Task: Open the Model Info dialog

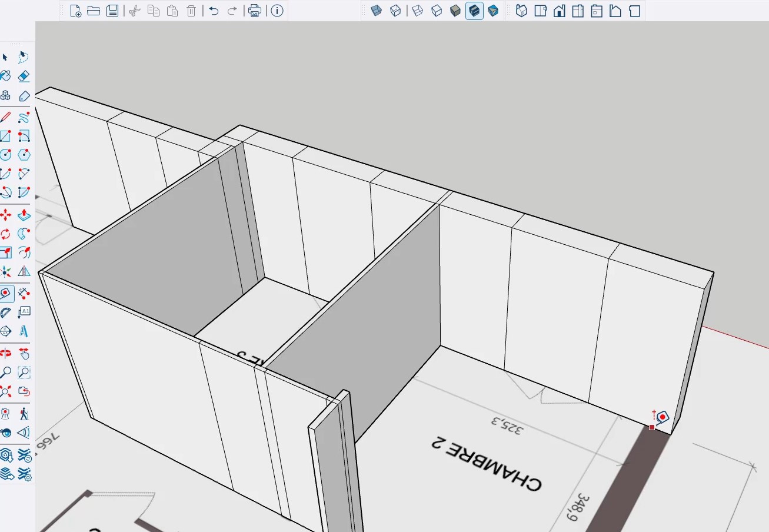Action: (277, 11)
